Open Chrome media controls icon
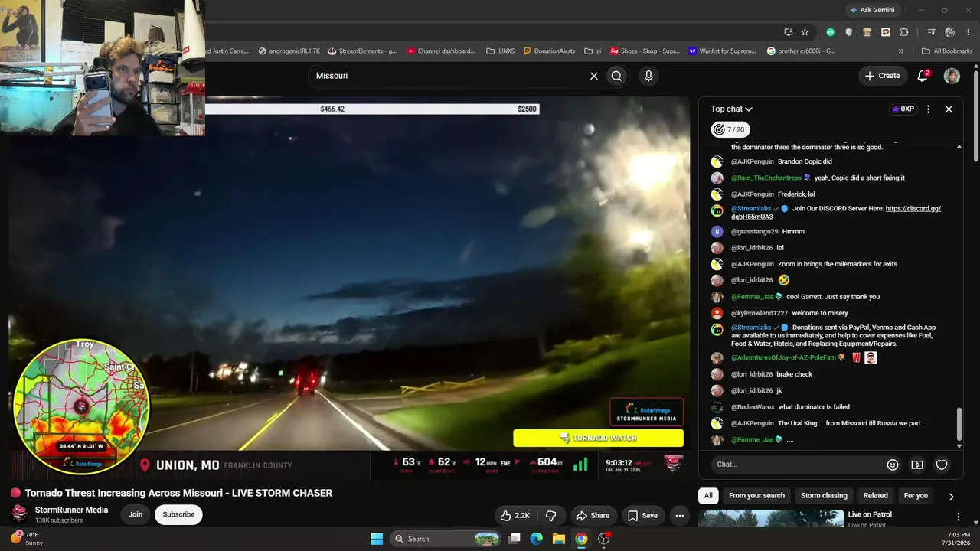980x551 pixels. click(931, 32)
